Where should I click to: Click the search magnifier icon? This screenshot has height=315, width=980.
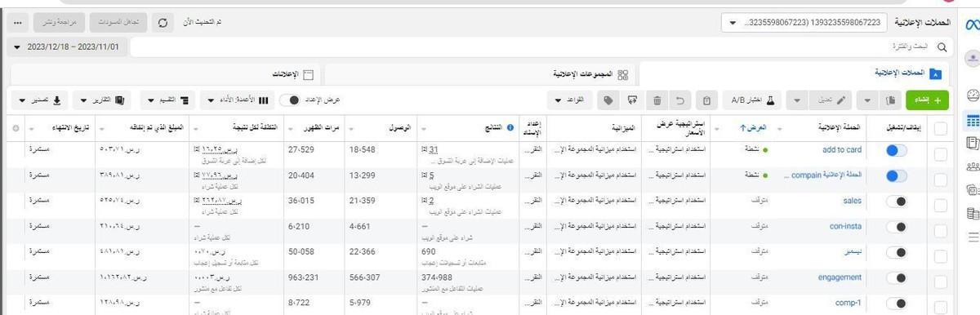coord(942,48)
